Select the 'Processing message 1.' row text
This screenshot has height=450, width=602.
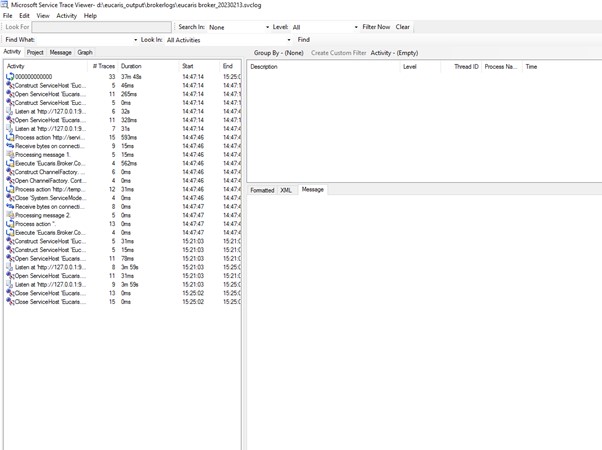click(43, 155)
